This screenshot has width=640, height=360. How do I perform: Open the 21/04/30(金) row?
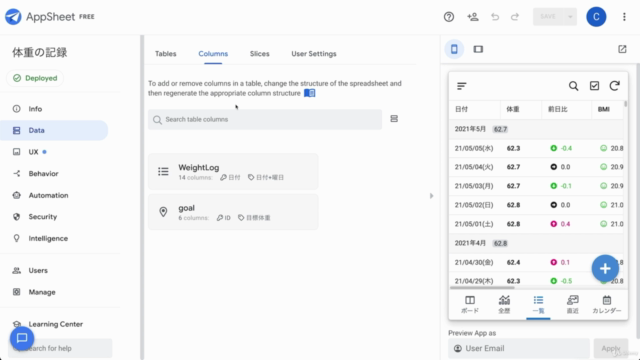click(536, 262)
